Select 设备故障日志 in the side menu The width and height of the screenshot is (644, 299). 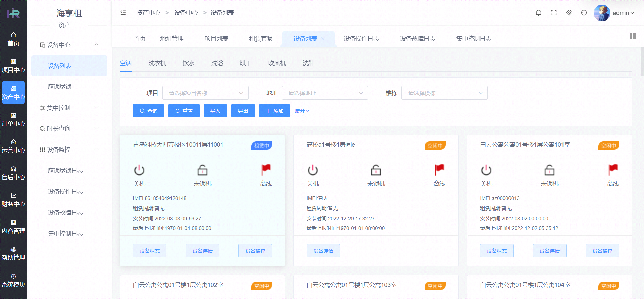tap(69, 212)
